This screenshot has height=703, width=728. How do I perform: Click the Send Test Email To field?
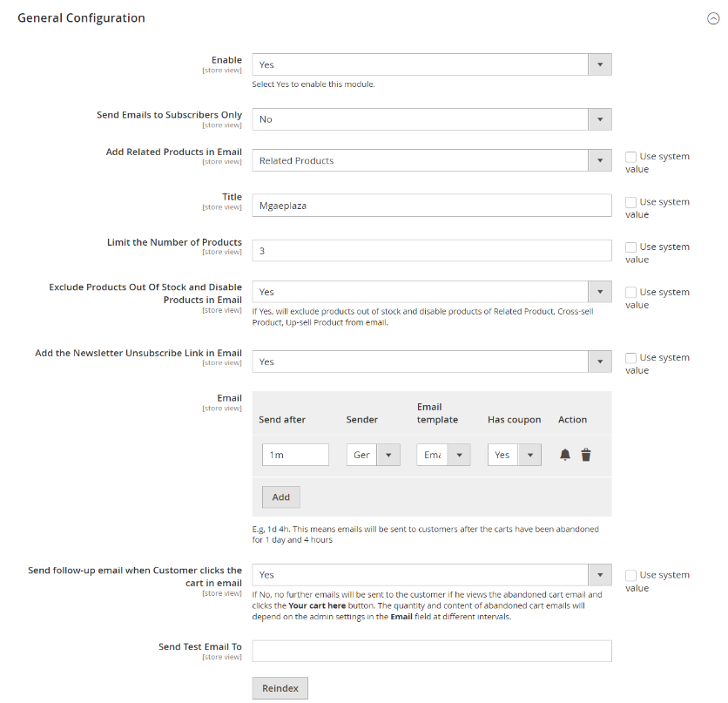coord(432,652)
